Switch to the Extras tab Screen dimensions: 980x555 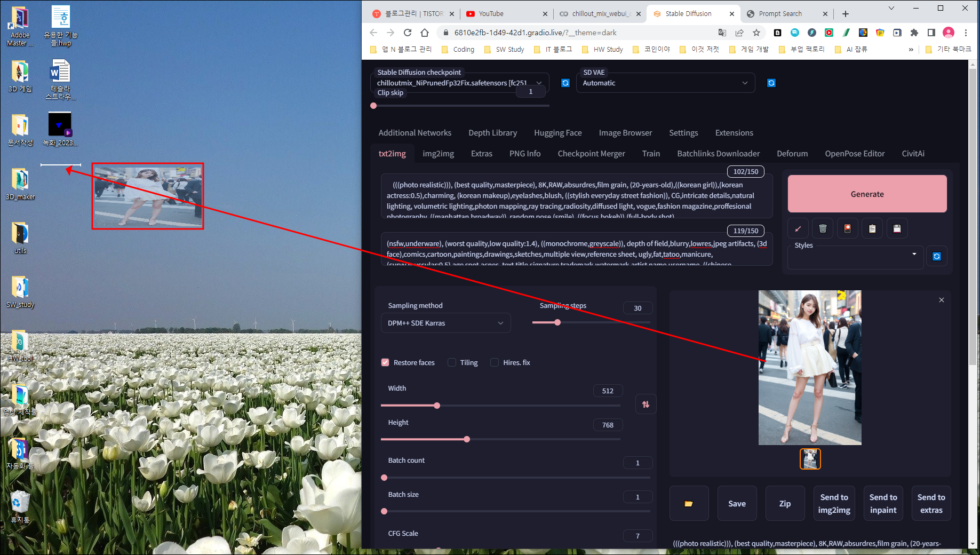click(482, 154)
